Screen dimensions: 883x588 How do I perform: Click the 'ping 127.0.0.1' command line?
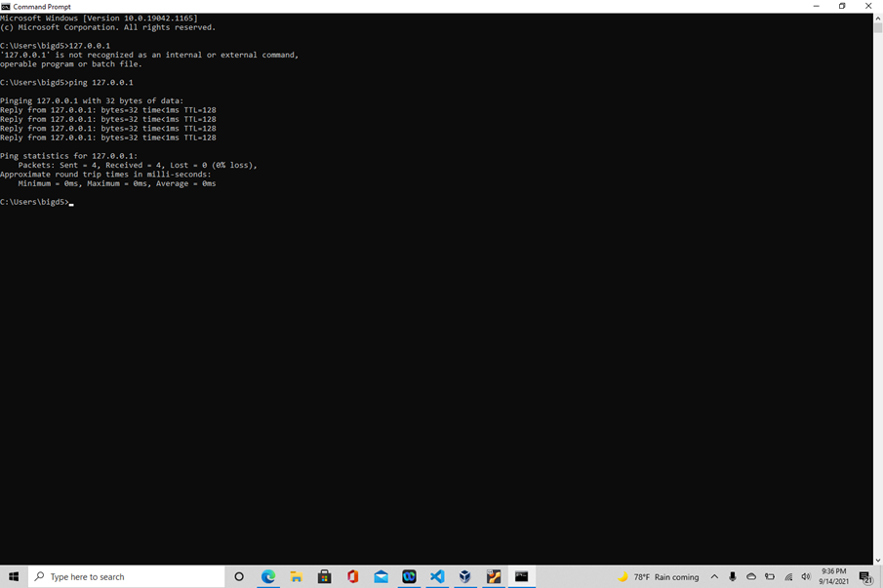tap(66, 83)
